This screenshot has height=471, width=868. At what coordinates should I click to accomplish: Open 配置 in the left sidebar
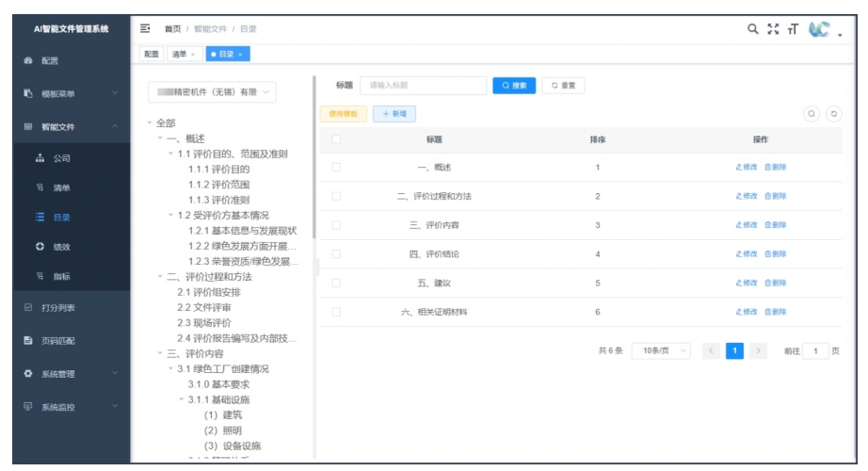49,61
